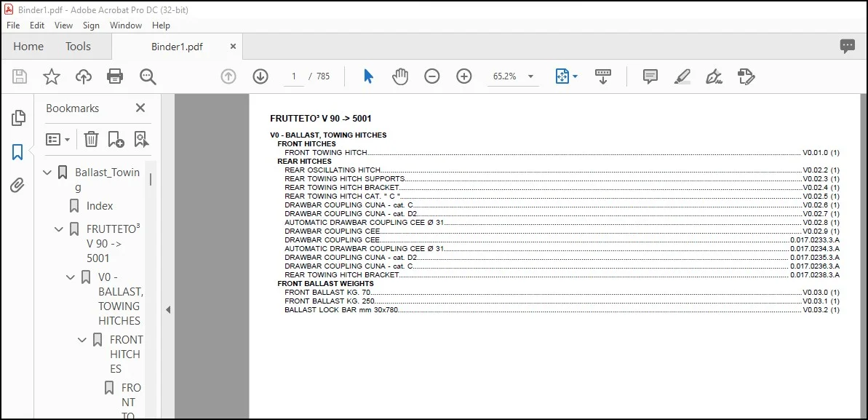Screen dimensions: 868x420
Task: Select the arrow Selection tool
Action: [368, 76]
